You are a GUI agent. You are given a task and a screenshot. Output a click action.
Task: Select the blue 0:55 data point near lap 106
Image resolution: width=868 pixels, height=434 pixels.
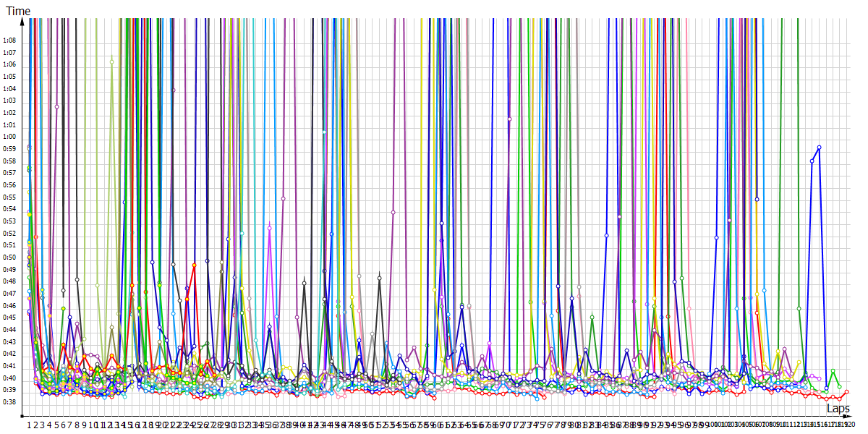coord(757,199)
